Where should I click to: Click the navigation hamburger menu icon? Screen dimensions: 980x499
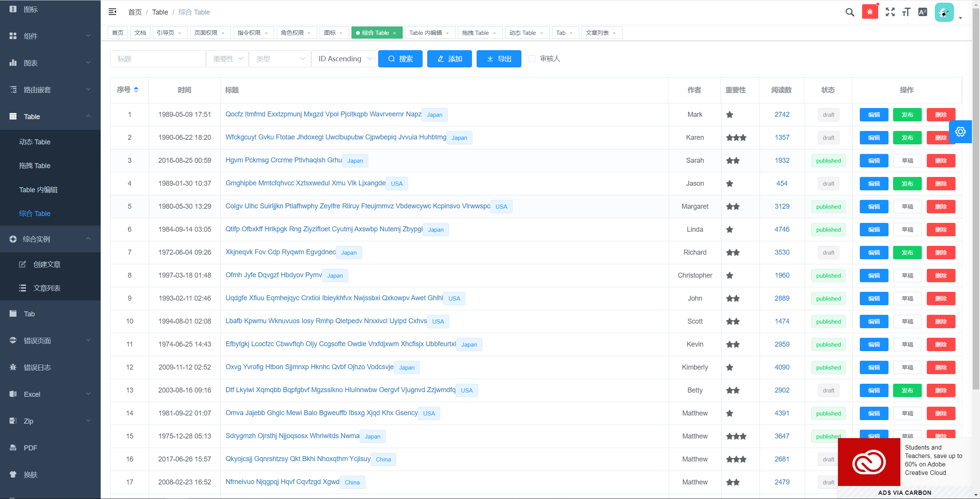(113, 12)
